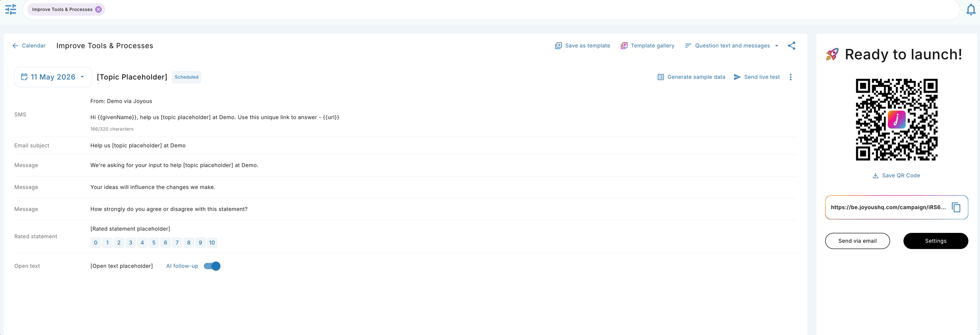Click the Improve Tools & Processes page title

(105, 46)
